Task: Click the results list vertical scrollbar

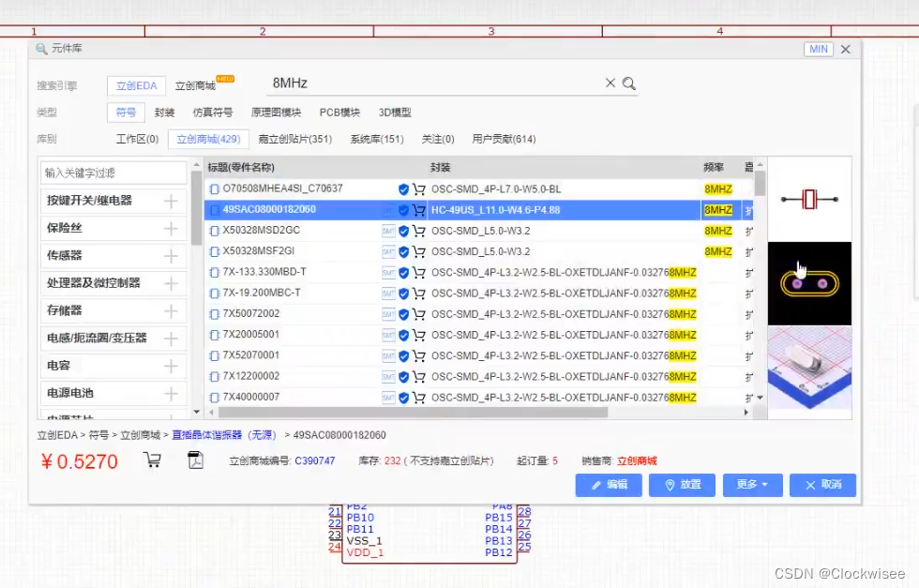Action: tap(761, 184)
